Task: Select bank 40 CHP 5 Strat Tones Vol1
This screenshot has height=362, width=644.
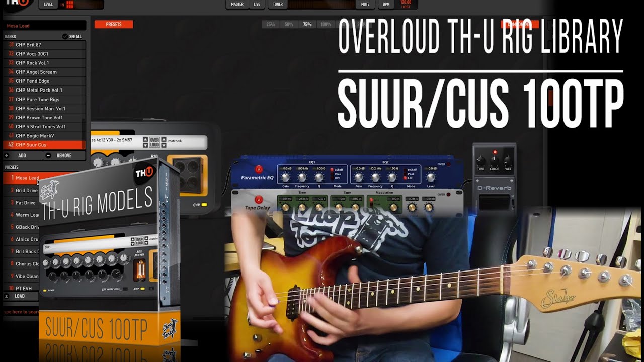Action: [44, 126]
